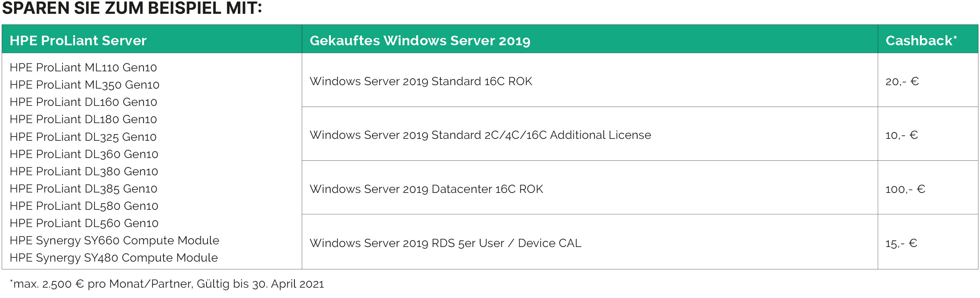This screenshot has width=980, height=298.
Task: Click Windows Server 2019 Datacenter 16C ROK
Action: (x=426, y=189)
